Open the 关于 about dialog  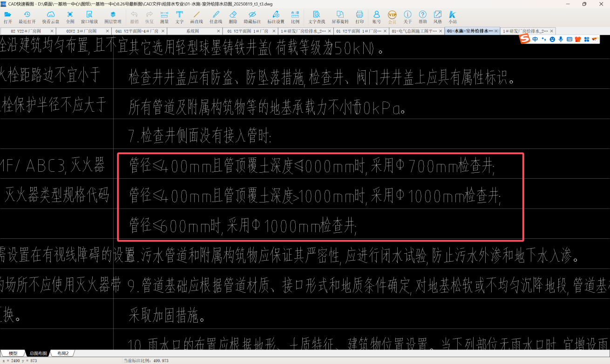(407, 17)
